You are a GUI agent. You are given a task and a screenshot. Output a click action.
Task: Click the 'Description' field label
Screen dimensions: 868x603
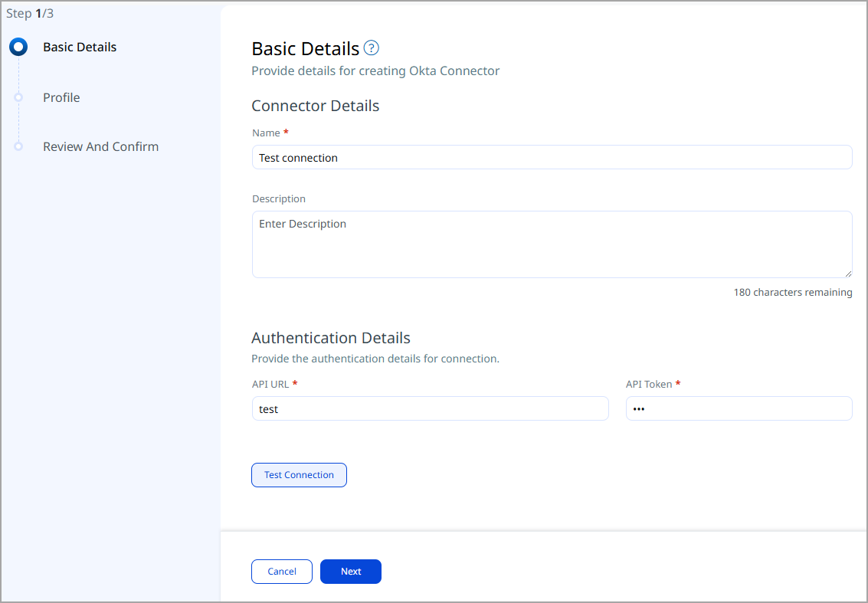pos(278,198)
